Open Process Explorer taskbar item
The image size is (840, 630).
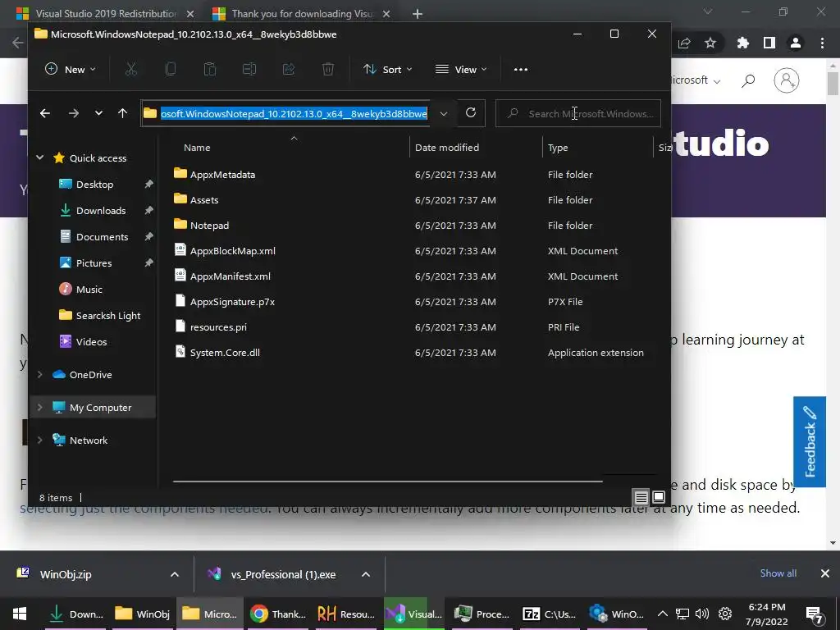pyautogui.click(x=482, y=614)
